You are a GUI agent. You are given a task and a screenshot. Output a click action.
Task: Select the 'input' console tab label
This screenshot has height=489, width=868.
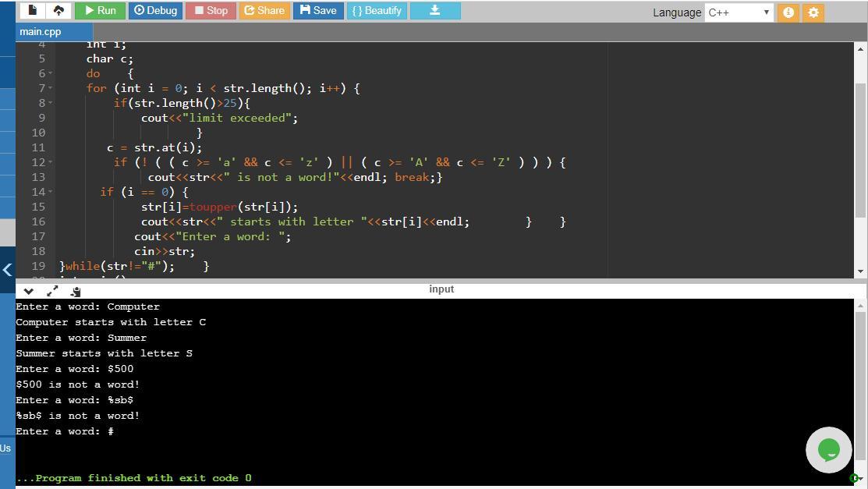(441, 289)
